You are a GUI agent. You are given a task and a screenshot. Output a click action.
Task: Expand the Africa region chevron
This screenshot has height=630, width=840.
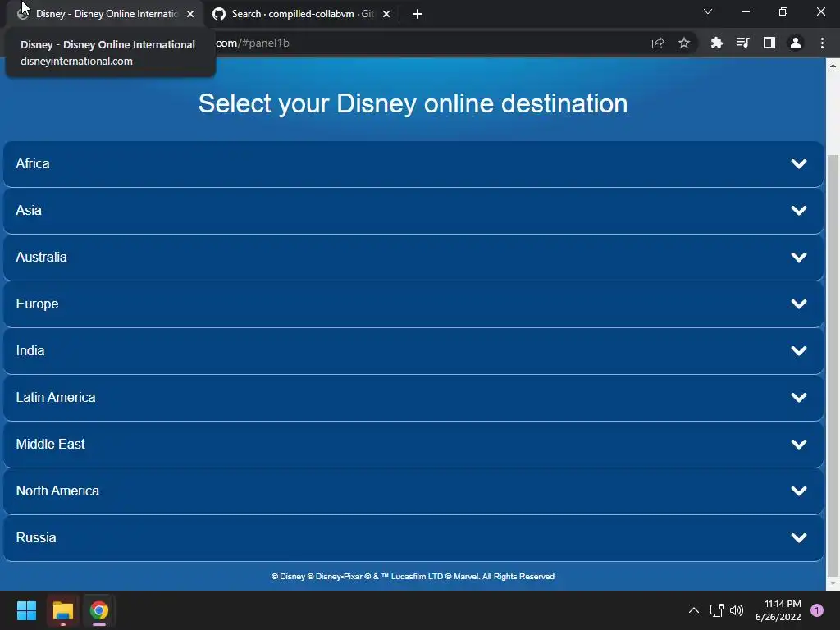point(799,164)
